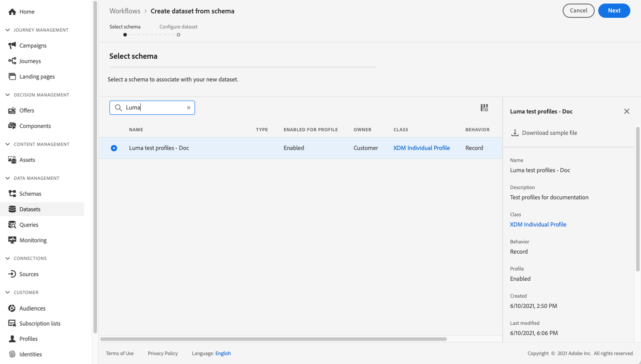Image resolution: width=641 pixels, height=364 pixels.
Task: Open the Privacy Policy link
Action: [x=162, y=353]
